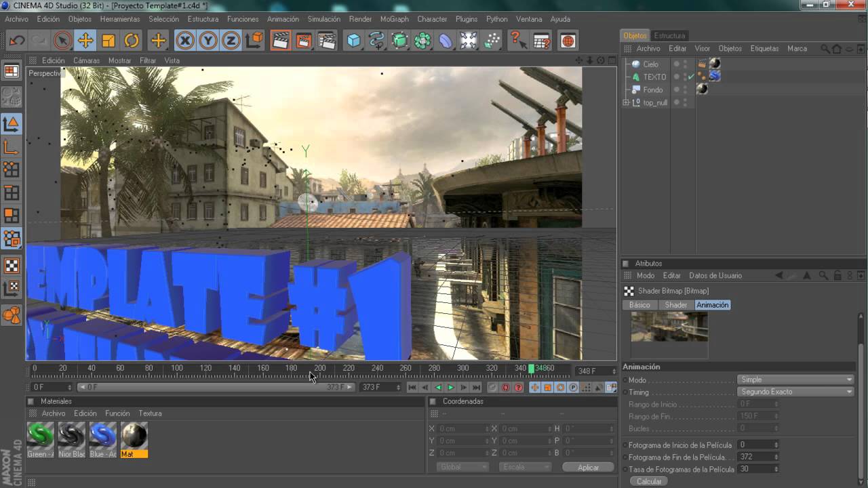Toggle the X axis lock
This screenshot has width=868, height=488.
coord(185,41)
